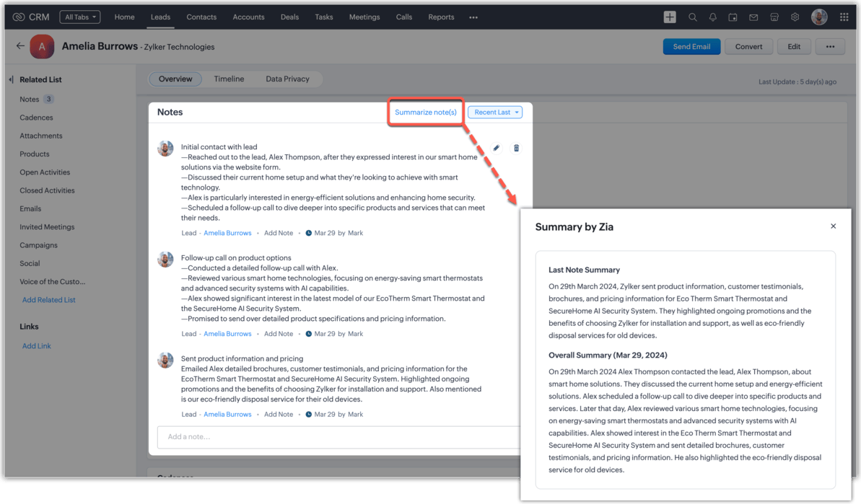The height and width of the screenshot is (504, 861).
Task: Click the Summarize note(s) link
Action: pos(425,112)
